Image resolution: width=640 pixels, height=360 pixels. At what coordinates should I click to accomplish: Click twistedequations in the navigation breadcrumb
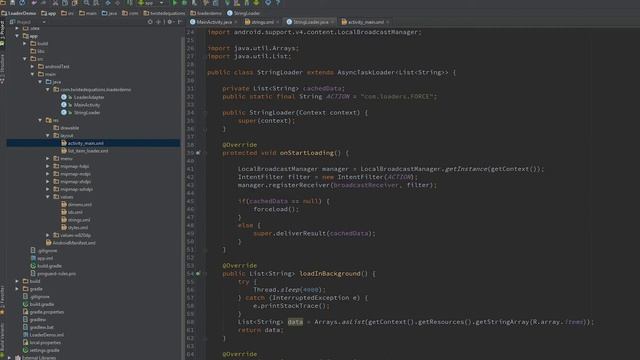coord(164,13)
